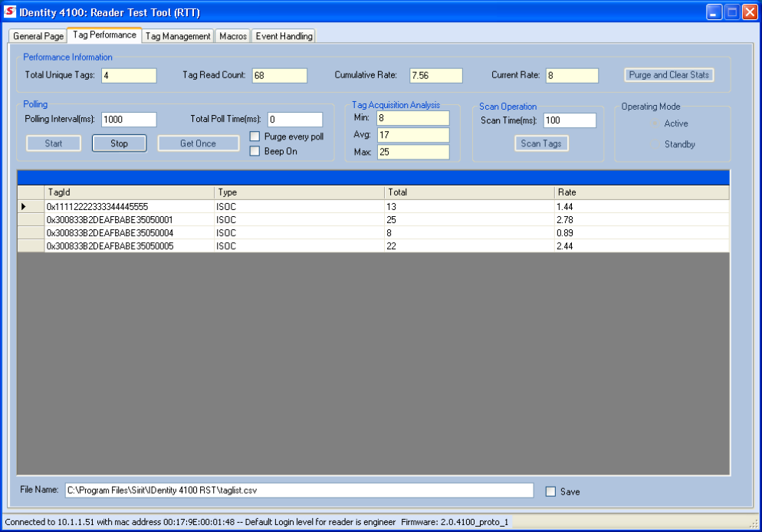Click the Rate cell showing 2.78
Screen dimensions: 762x532
(x=642, y=219)
